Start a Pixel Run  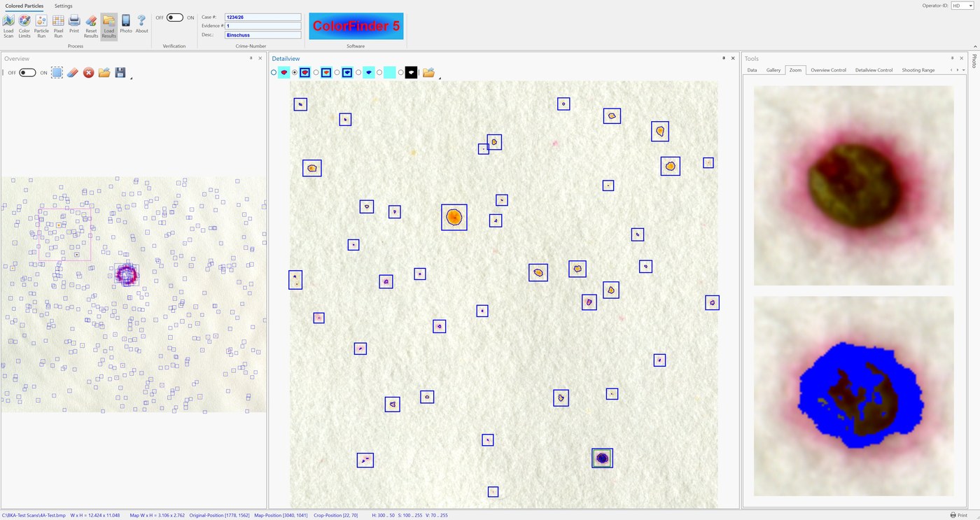[x=58, y=26]
